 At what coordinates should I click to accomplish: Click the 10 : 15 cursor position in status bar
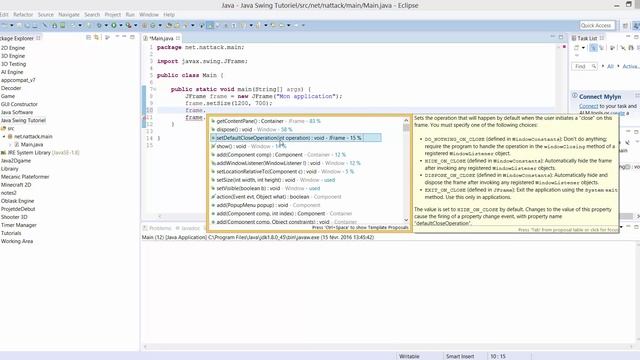click(498, 356)
